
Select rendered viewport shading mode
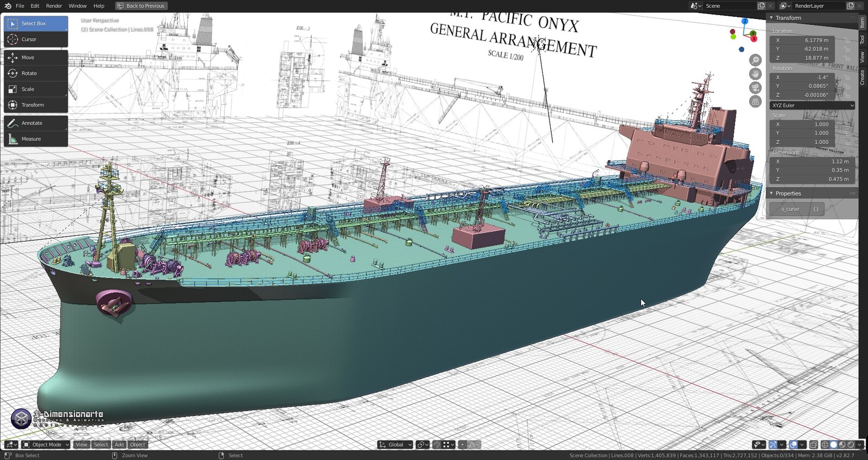[851, 444]
